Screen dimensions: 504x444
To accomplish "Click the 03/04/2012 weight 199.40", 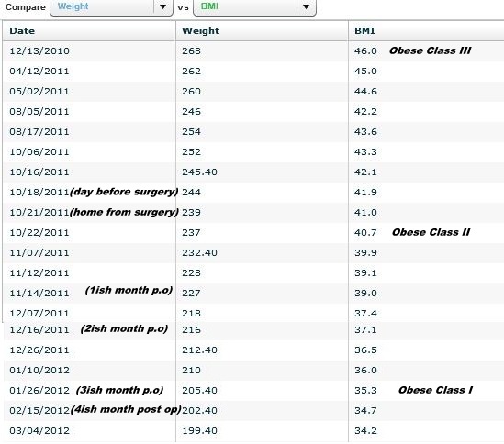I will pyautogui.click(x=199, y=431).
